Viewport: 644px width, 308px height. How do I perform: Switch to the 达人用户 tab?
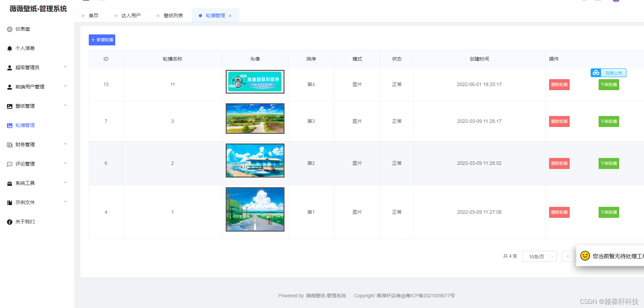128,15
